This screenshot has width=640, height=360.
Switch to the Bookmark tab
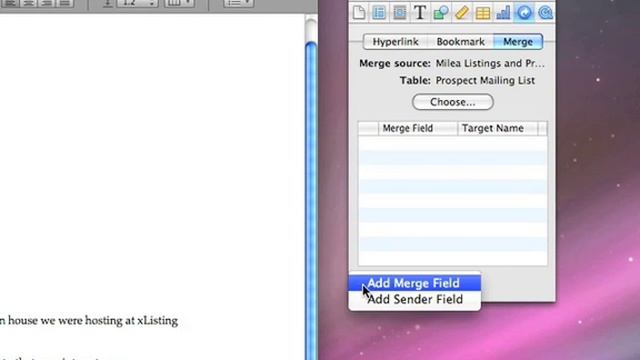460,42
